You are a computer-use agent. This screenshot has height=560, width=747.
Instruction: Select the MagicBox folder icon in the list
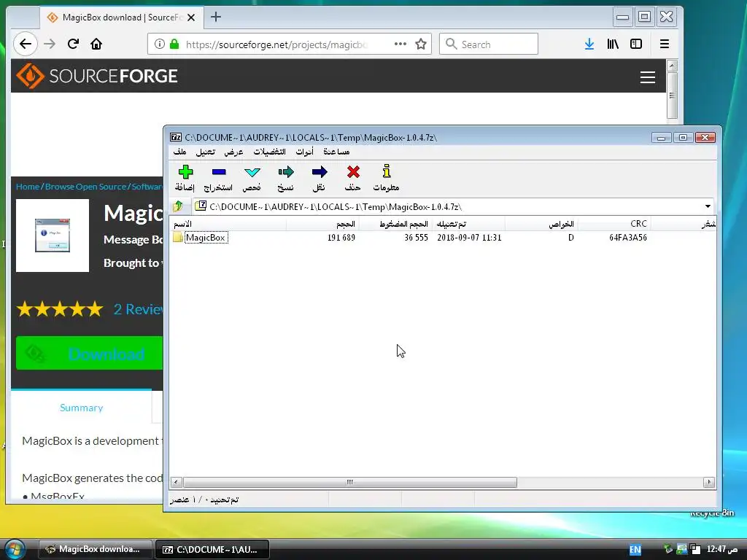[x=178, y=237]
